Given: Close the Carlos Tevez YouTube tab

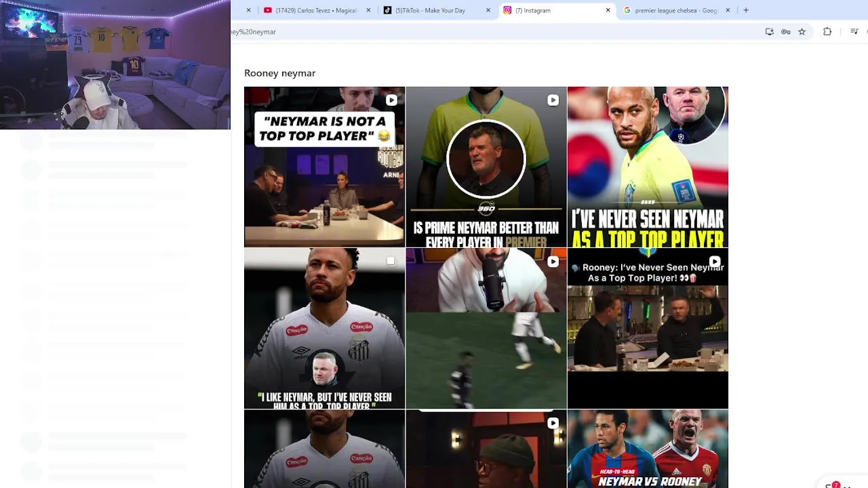Looking at the screenshot, I should click(x=368, y=10).
